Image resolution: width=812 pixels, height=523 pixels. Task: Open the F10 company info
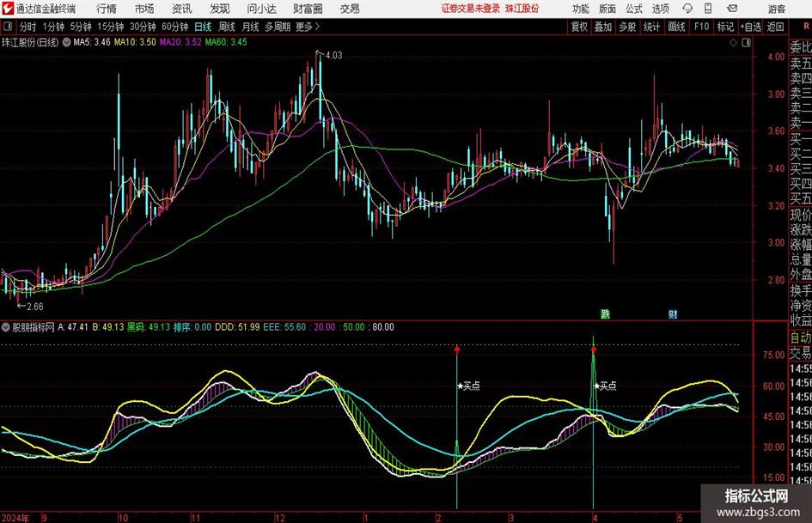pyautogui.click(x=701, y=27)
